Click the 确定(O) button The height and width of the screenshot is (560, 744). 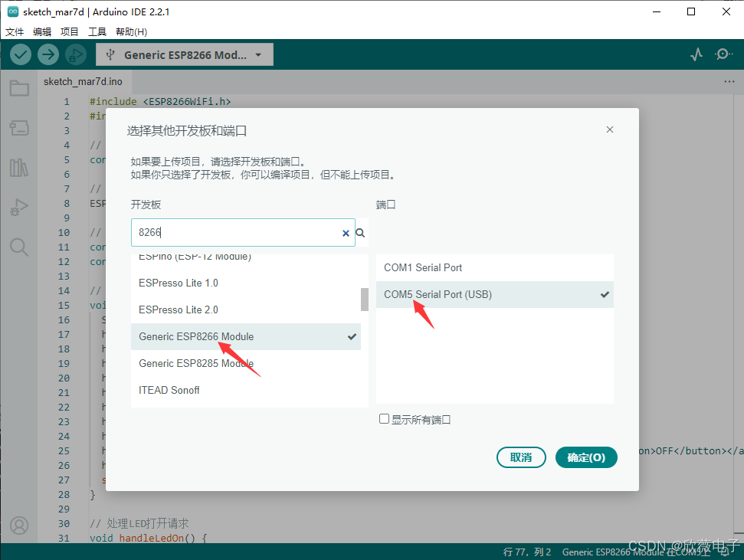[586, 457]
